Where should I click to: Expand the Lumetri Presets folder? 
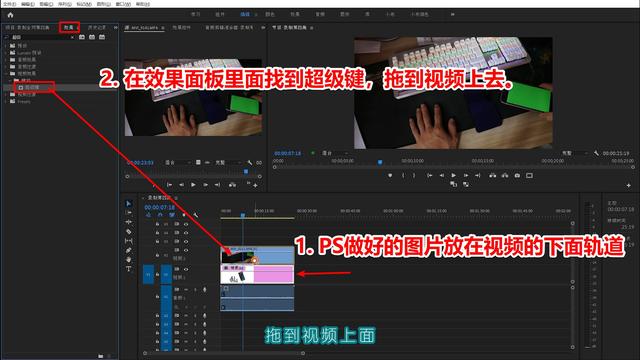pos(5,53)
